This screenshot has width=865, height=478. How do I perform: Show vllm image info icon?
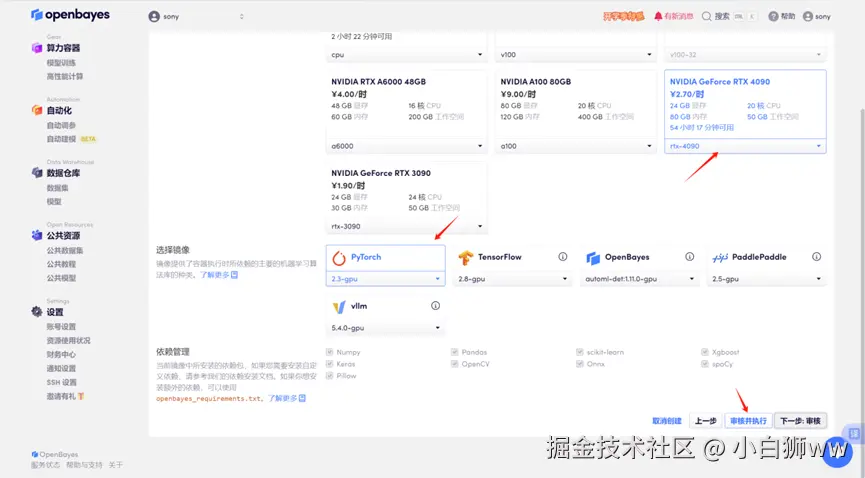[435, 306]
